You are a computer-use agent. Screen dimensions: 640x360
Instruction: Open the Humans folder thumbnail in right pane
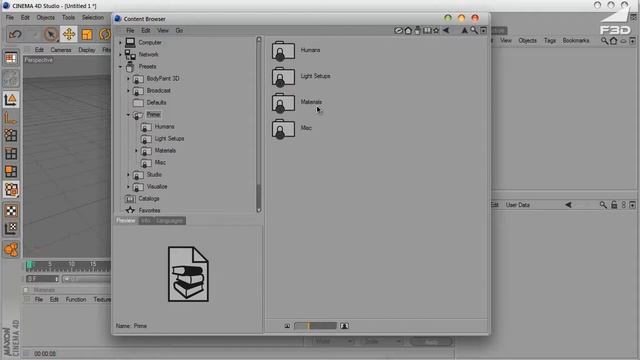coord(283,51)
